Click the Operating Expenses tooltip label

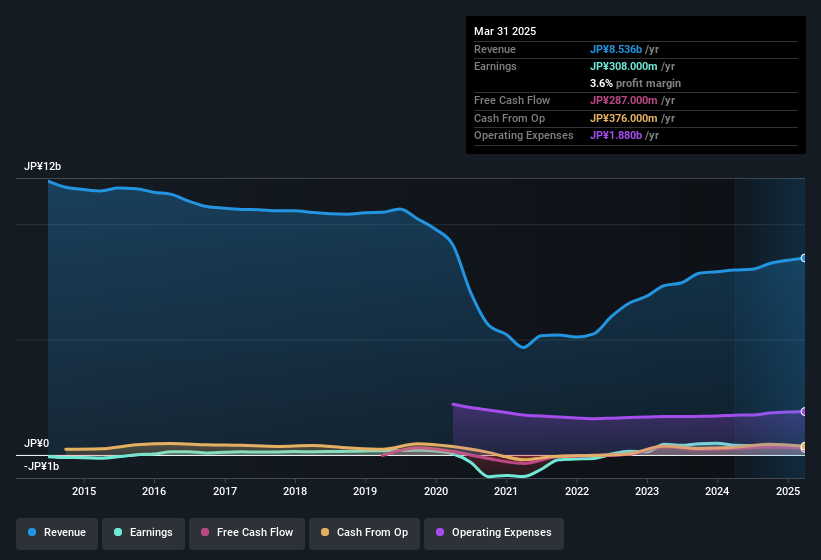524,136
